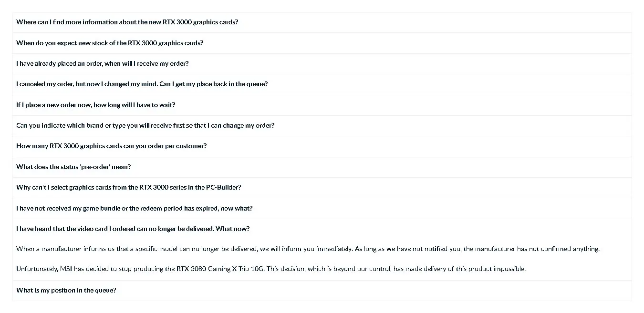Screen dimensions: 644x313
Task: Open 'Why can't I select graphics cards' question
Action: pos(322,188)
